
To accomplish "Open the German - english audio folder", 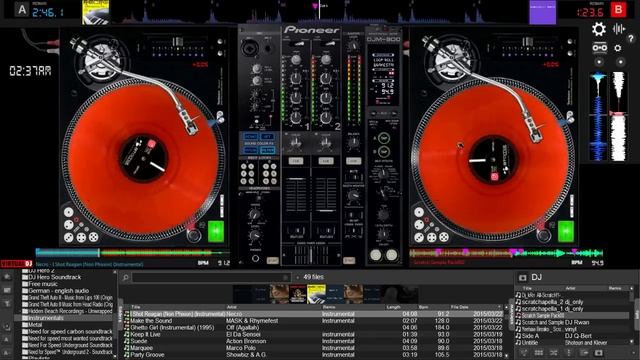I will point(58,291).
